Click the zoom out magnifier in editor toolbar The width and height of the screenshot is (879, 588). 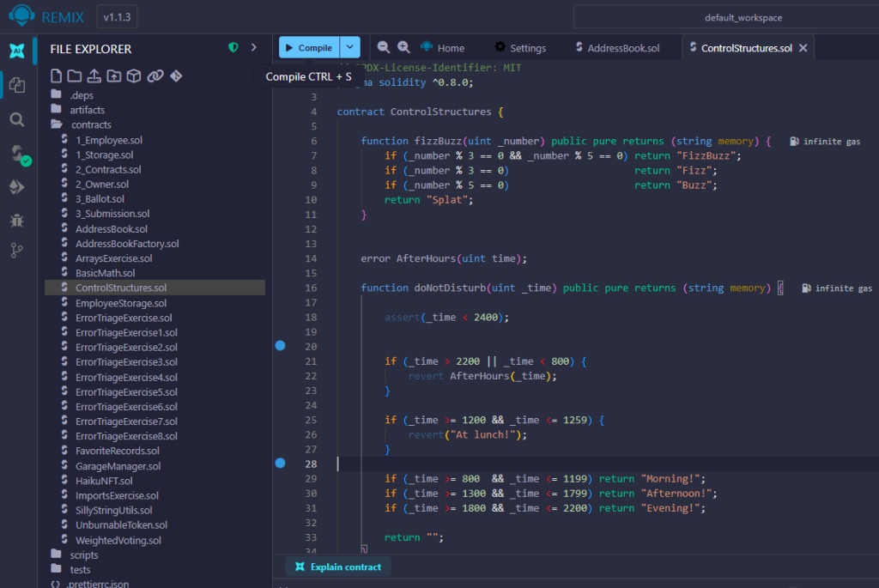pos(384,48)
